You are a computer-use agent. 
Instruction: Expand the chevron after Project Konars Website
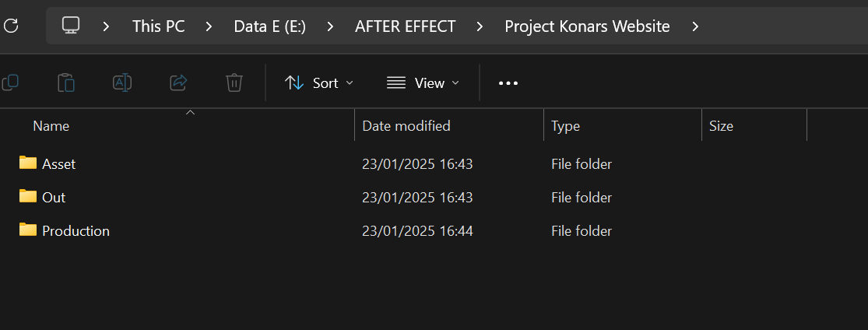696,26
